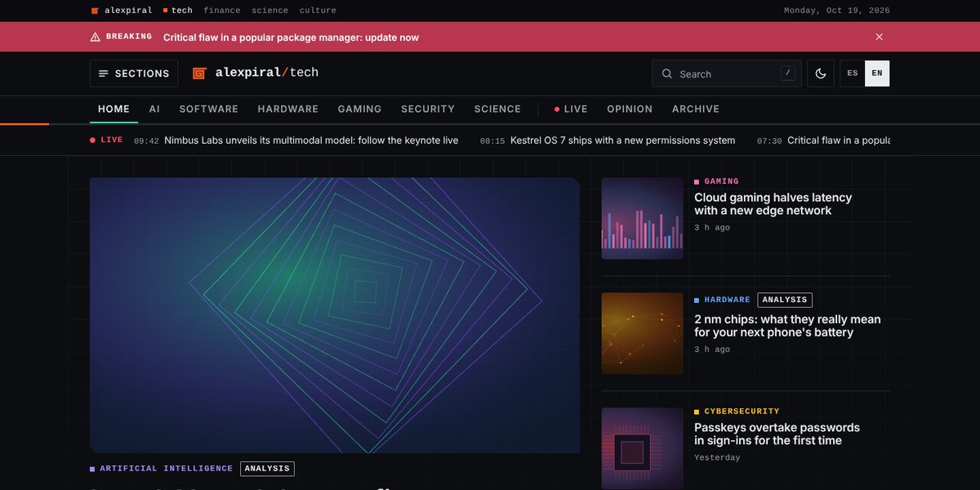Go to the Software section
The width and height of the screenshot is (980, 490).
tap(209, 109)
